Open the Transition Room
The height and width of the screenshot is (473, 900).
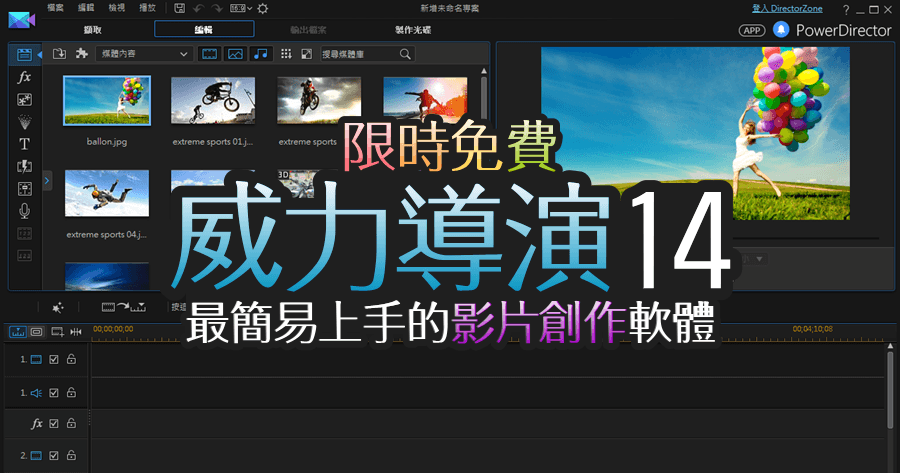pyautogui.click(x=24, y=166)
